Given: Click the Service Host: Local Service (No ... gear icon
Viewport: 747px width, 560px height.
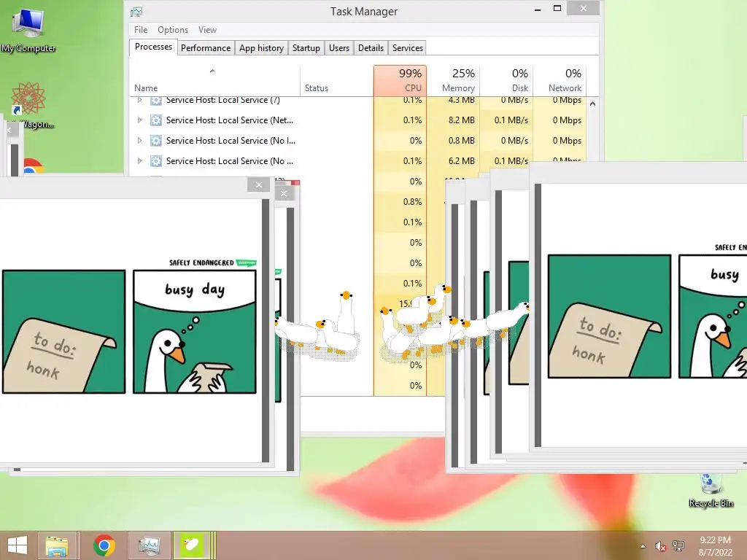Looking at the screenshot, I should (156, 161).
